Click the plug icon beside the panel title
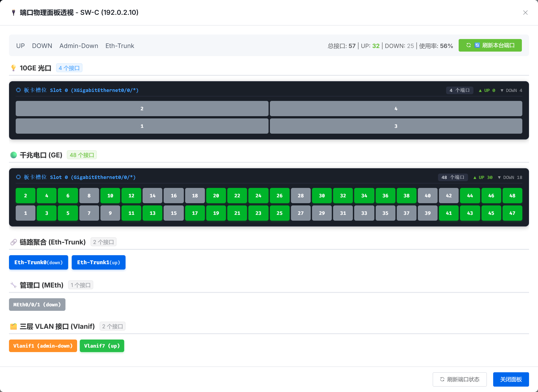Viewport: 538px width, 392px height. click(x=13, y=12)
